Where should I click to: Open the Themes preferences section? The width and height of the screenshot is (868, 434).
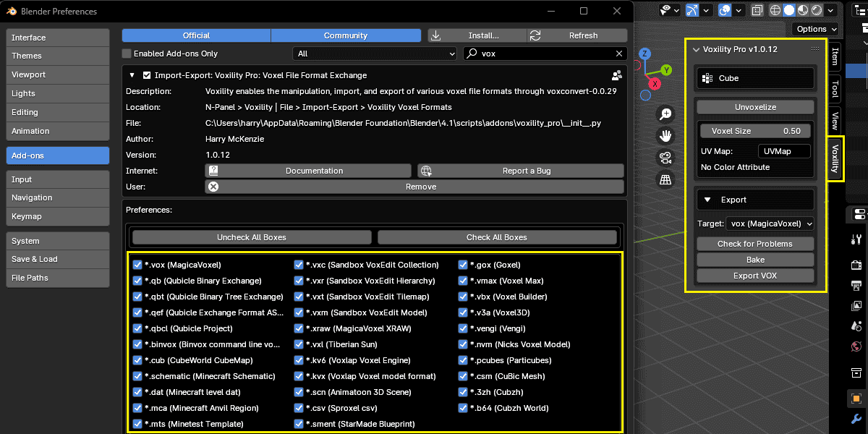pyautogui.click(x=58, y=56)
